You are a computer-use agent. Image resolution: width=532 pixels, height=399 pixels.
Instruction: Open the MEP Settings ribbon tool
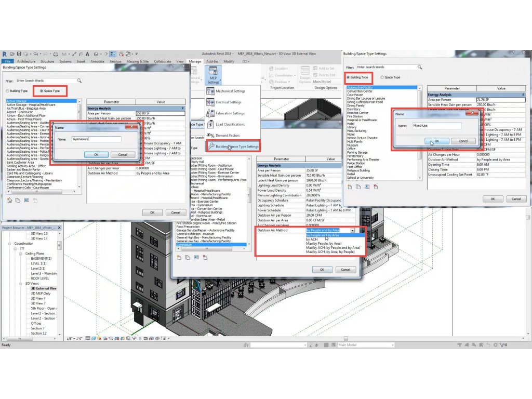pos(213,75)
